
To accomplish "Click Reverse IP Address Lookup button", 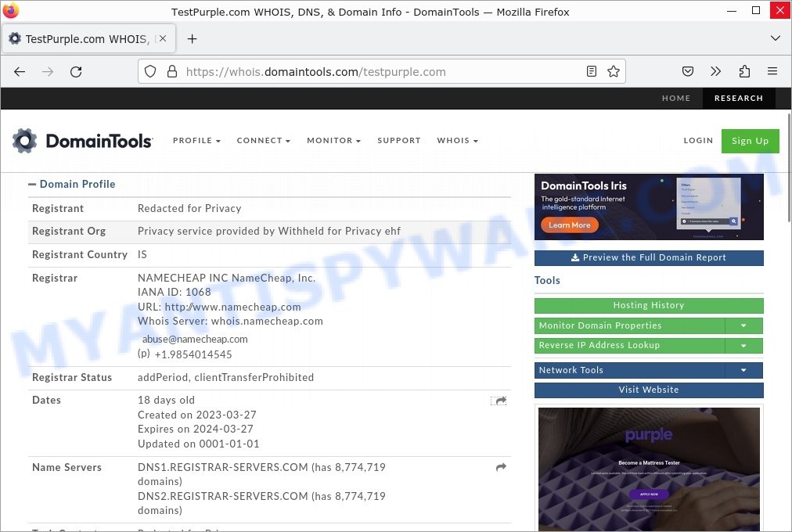I will click(x=629, y=346).
